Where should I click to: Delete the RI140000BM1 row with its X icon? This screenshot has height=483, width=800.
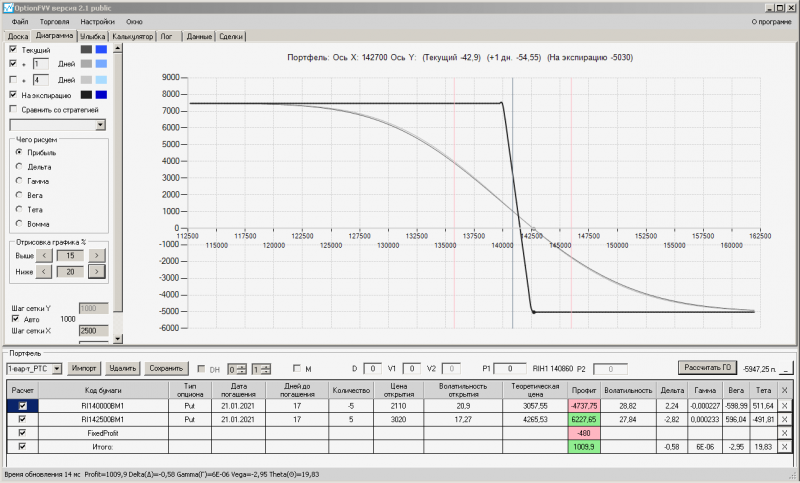(x=784, y=406)
